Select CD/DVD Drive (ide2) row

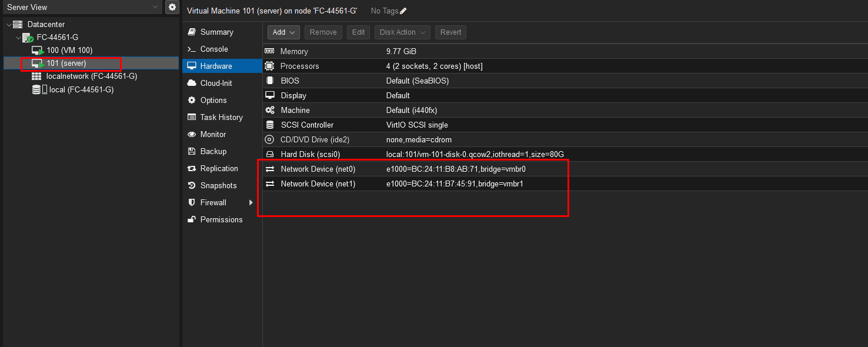pos(565,140)
